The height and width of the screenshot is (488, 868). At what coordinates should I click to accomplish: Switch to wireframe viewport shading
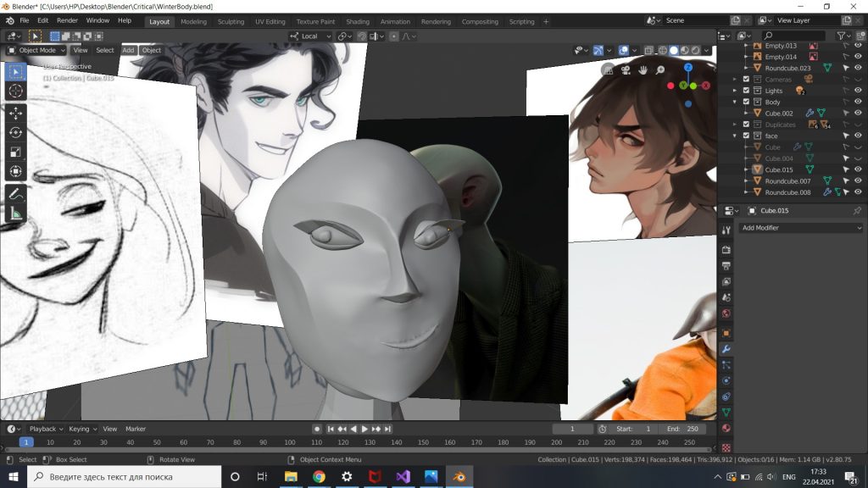click(663, 50)
